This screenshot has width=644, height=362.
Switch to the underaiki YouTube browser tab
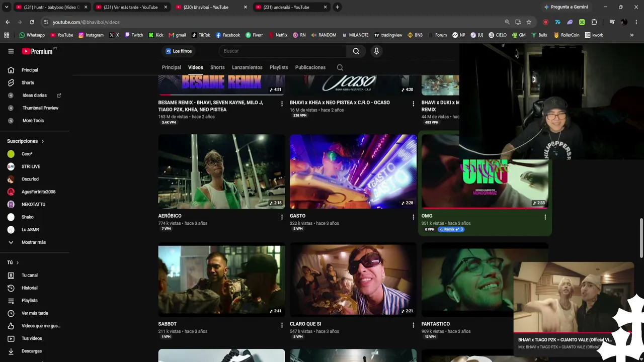pyautogui.click(x=292, y=7)
